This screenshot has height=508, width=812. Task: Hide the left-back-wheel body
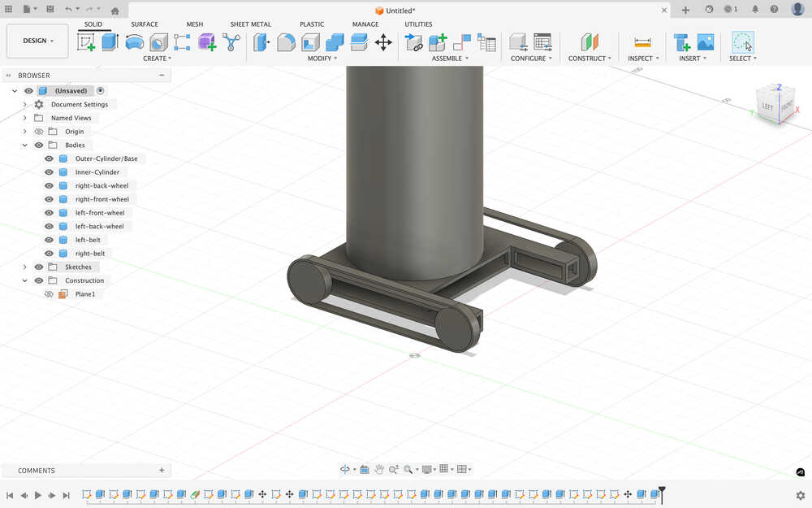[49, 226]
